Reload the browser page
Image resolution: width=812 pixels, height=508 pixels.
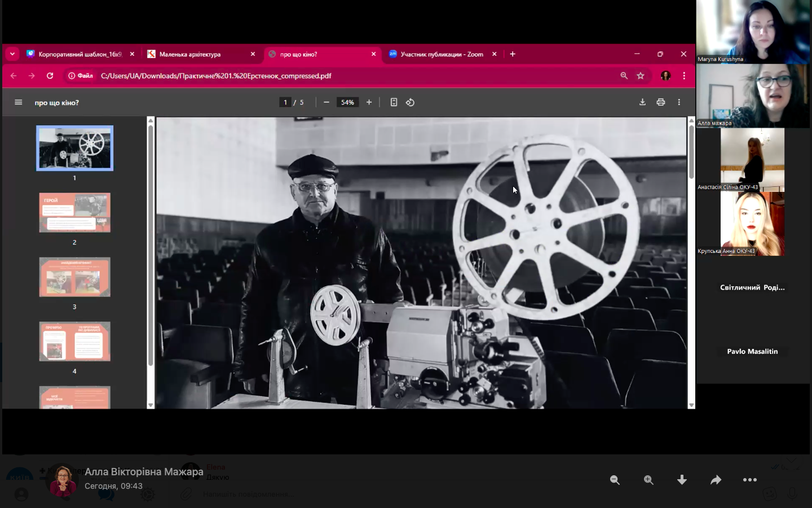(50, 76)
